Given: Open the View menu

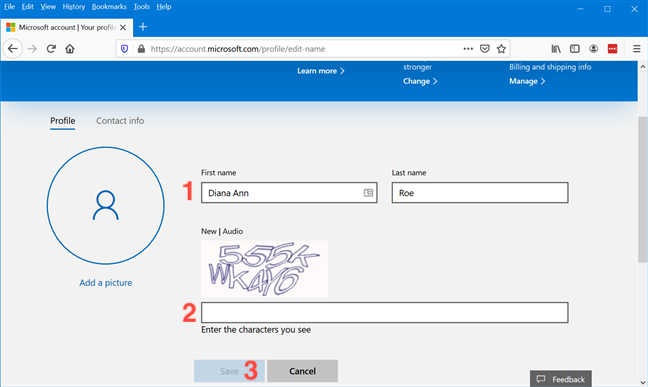Looking at the screenshot, I should 48,7.
